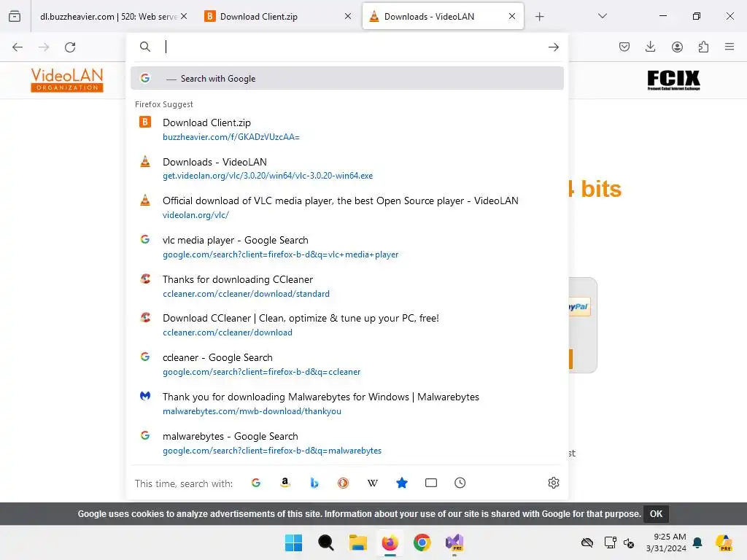Open the taskbar clock and date
The height and width of the screenshot is (560, 747).
tap(666, 542)
